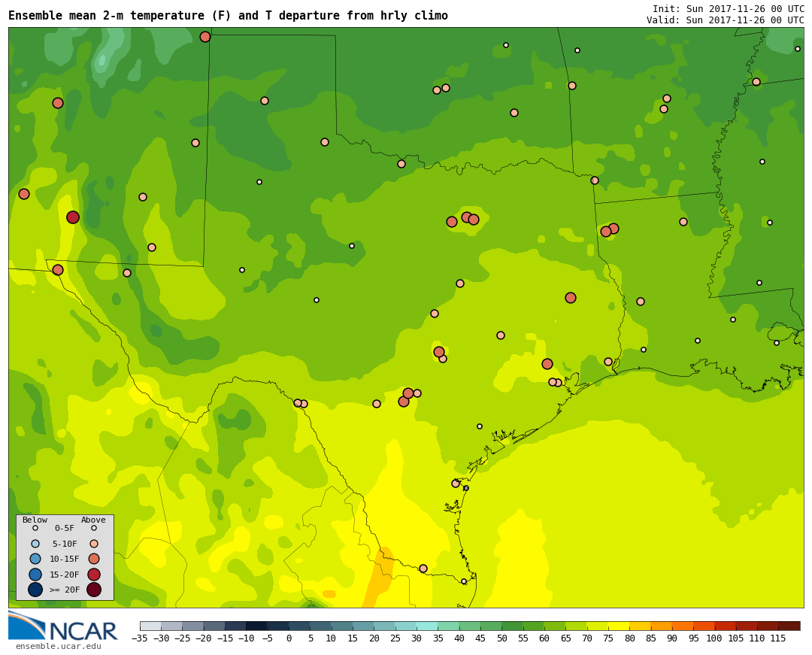Click the '-35' colorbar tick label
This screenshot has height=655, width=812.
pos(140,638)
